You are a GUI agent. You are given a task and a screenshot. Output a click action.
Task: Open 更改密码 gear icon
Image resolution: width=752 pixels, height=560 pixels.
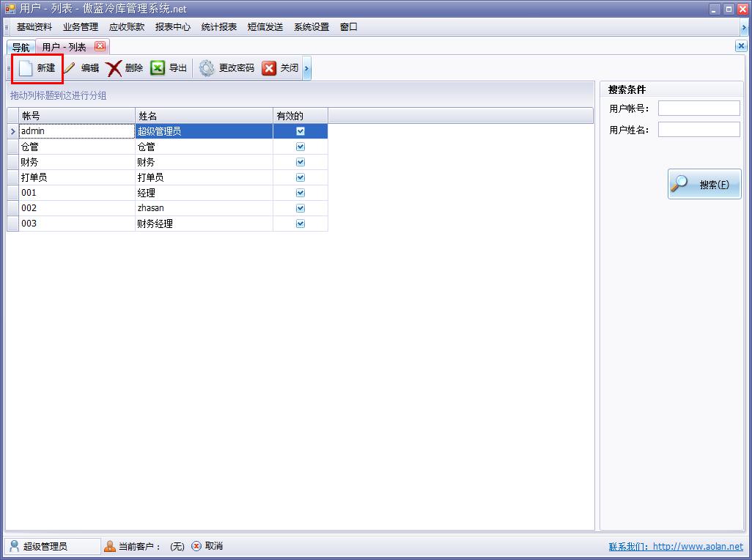coord(207,68)
